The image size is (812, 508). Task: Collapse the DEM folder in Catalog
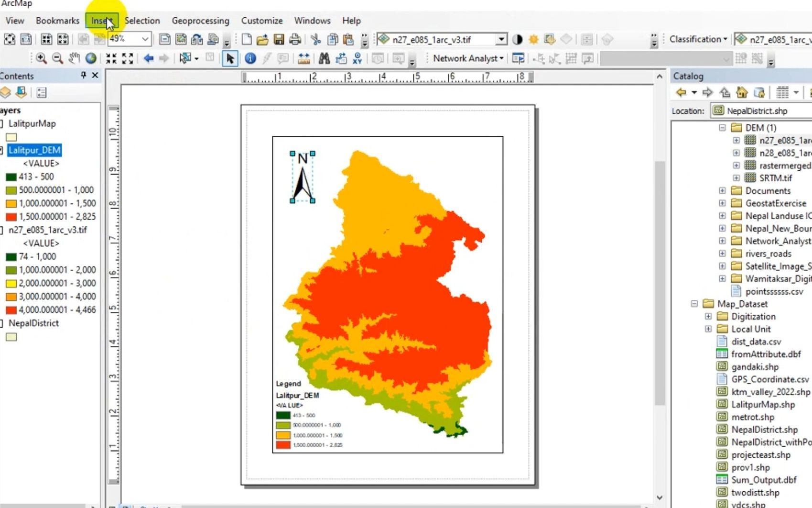tap(722, 128)
